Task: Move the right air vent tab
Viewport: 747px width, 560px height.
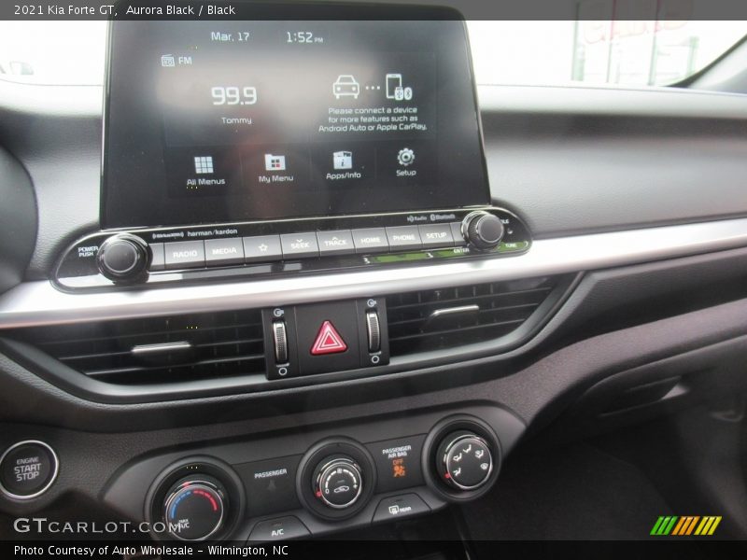Action: (453, 312)
